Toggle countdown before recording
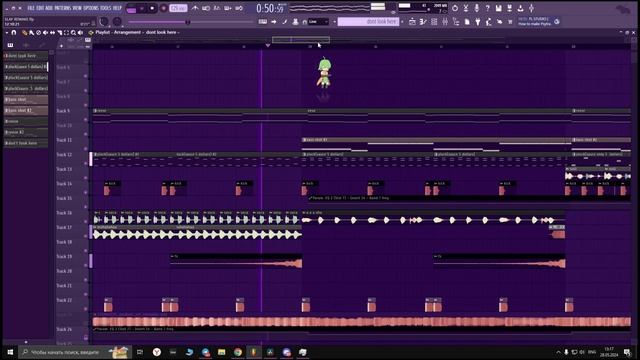 coord(217,8)
